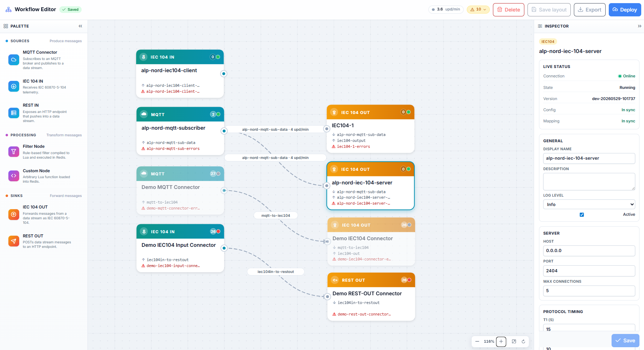Open the Log Level dropdown
Screen dimensions: 644x350
[x=589, y=204]
